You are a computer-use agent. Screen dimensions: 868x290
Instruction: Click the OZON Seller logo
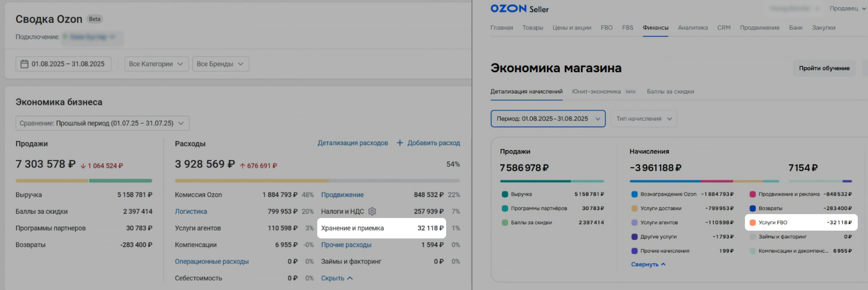(519, 9)
